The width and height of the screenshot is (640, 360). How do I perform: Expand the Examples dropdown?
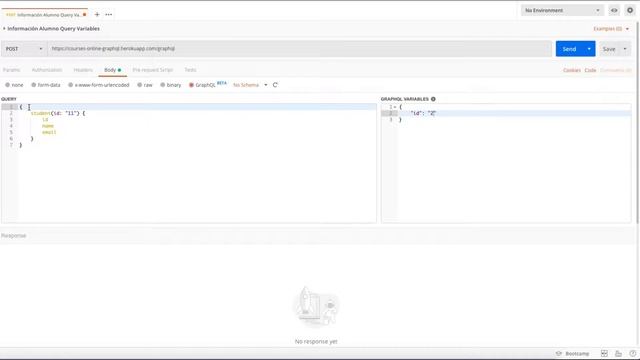tap(611, 29)
